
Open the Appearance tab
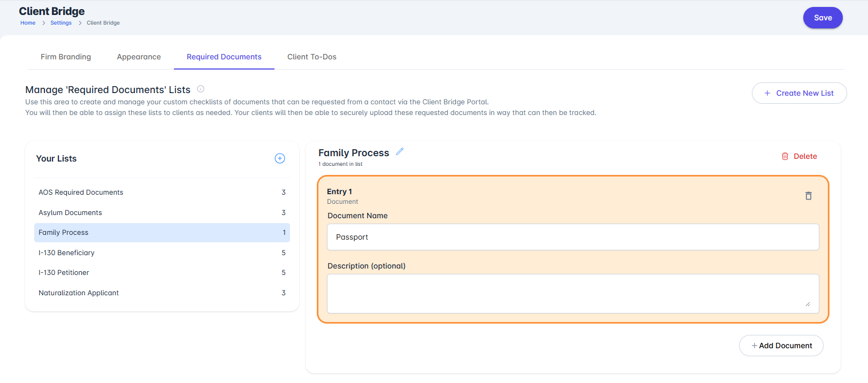tap(139, 57)
